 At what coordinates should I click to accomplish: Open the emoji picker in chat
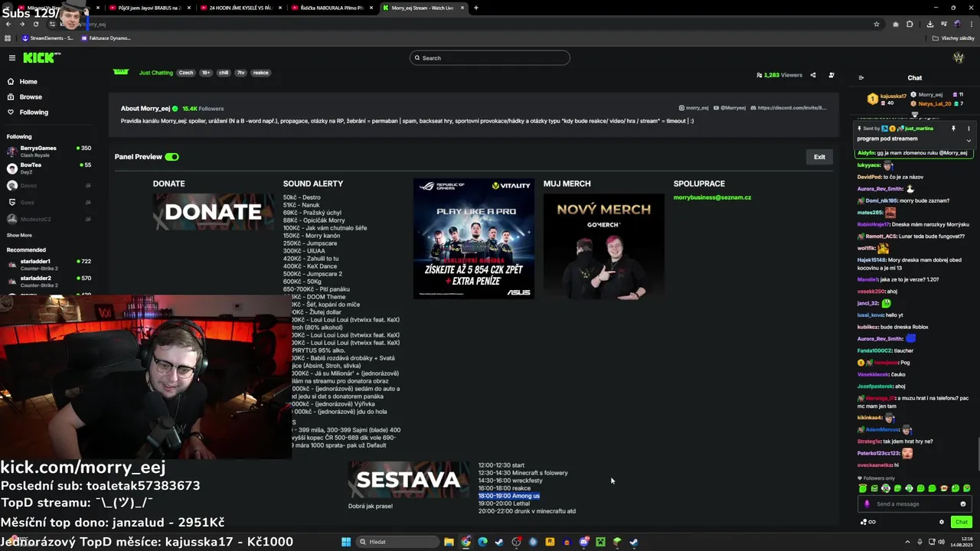[963, 504]
